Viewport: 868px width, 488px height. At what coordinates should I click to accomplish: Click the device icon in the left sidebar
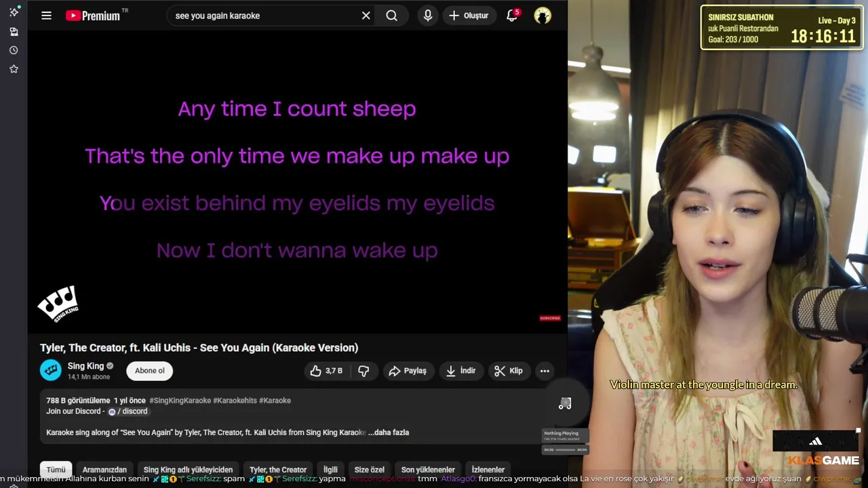14,31
